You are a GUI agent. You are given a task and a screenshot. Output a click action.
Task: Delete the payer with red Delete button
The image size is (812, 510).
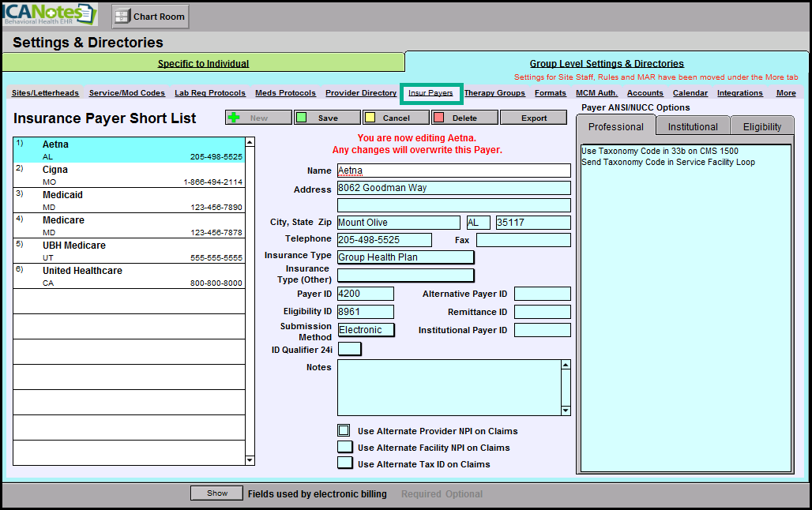(464, 118)
